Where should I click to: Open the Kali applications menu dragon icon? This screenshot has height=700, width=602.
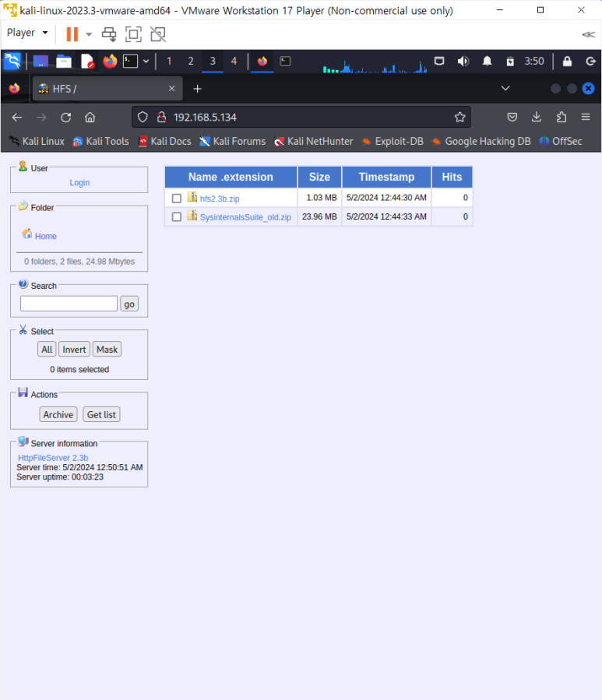point(12,62)
